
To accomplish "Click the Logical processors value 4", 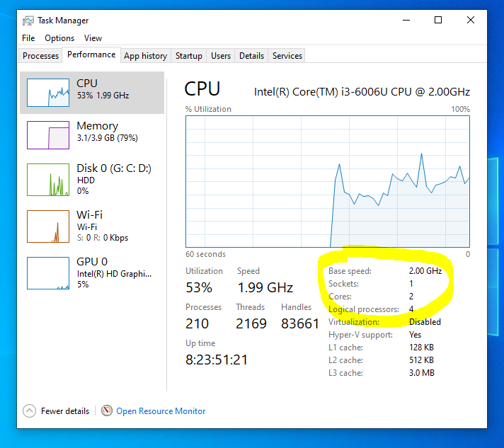I will [x=411, y=309].
